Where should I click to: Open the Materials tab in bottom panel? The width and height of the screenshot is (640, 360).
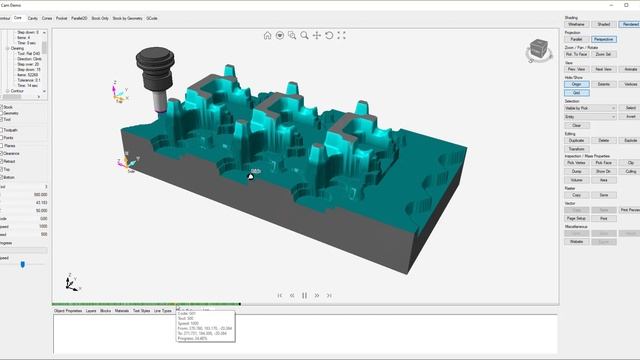[122, 311]
